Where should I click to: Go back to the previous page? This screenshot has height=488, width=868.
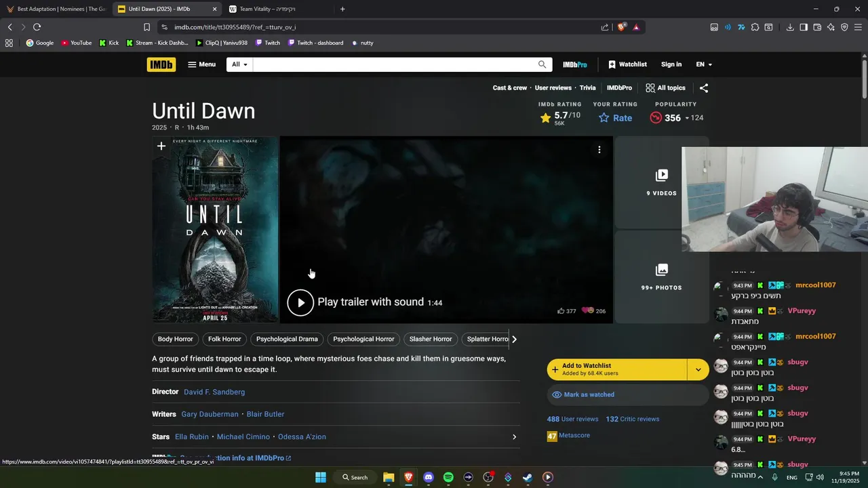click(9, 27)
